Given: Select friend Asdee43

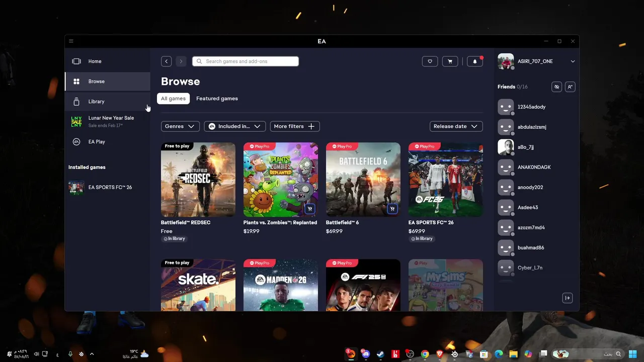Looking at the screenshot, I should tap(536, 208).
